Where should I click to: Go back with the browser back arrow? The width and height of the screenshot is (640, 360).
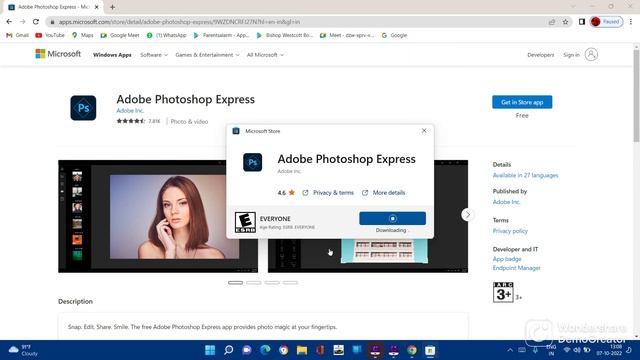pos(9,22)
